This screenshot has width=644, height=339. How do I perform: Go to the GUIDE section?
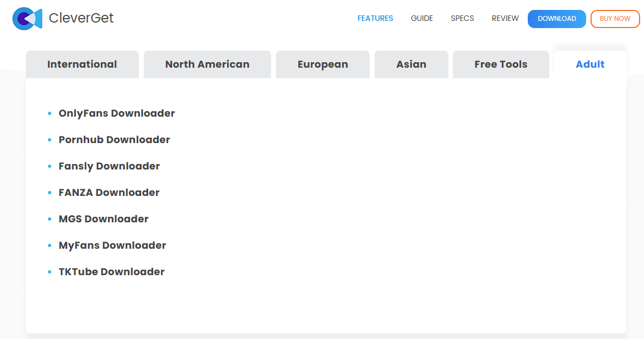click(422, 19)
